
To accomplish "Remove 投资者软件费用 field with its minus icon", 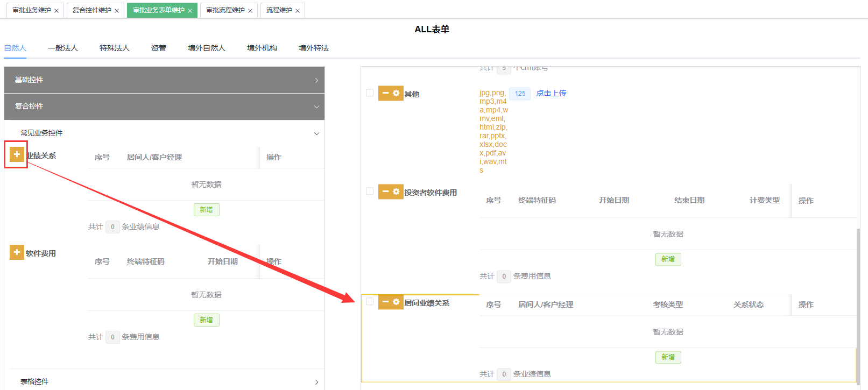I will (x=385, y=192).
